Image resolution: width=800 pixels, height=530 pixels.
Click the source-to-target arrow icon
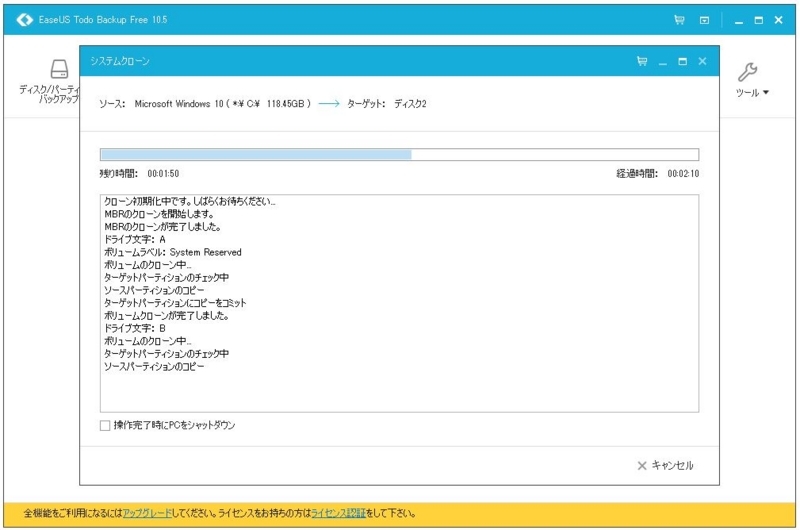tap(329, 104)
